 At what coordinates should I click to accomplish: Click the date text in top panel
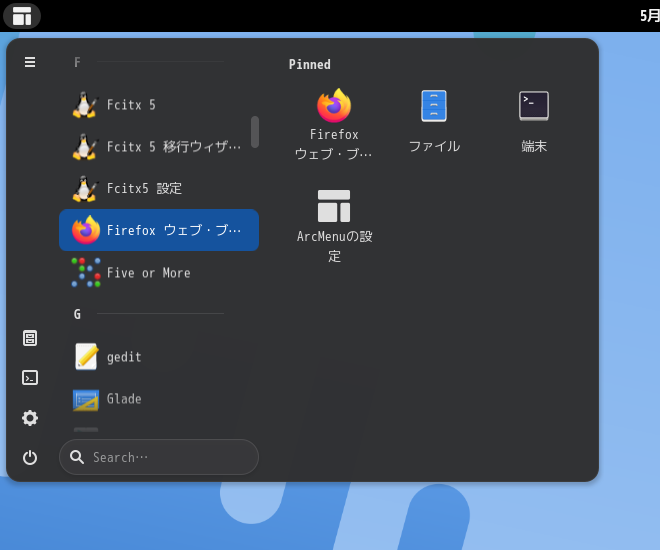[x=650, y=16]
